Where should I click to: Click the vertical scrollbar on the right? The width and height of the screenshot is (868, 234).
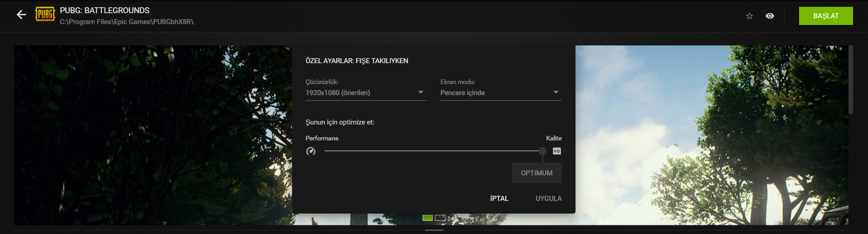851,80
